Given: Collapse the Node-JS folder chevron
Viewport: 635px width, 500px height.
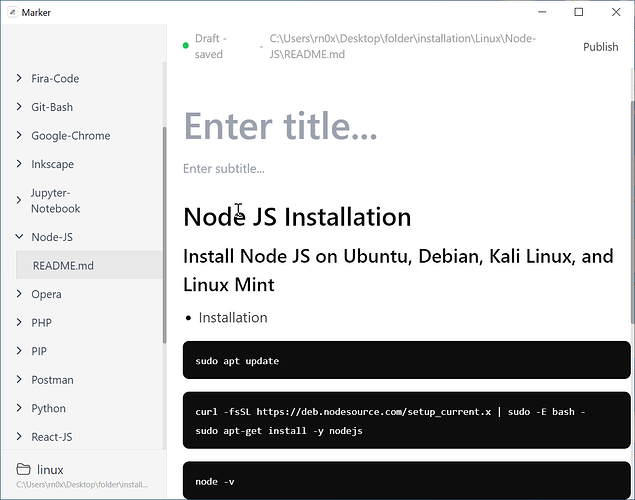Looking at the screenshot, I should coord(19,236).
